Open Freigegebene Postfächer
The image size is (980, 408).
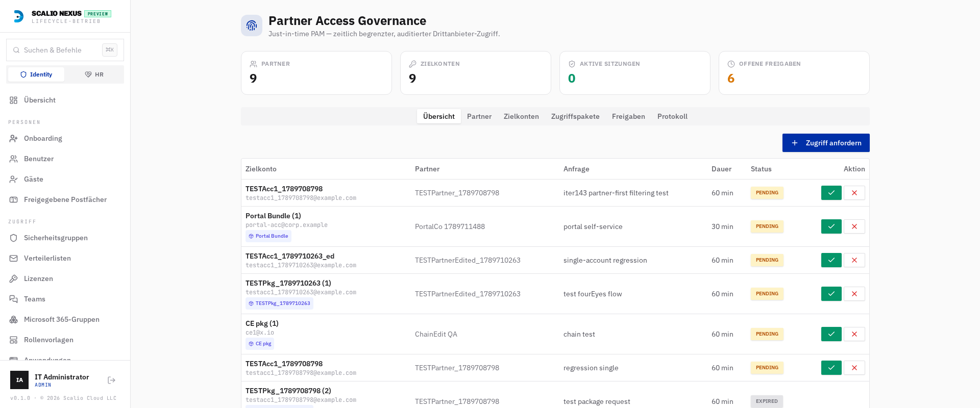point(65,199)
